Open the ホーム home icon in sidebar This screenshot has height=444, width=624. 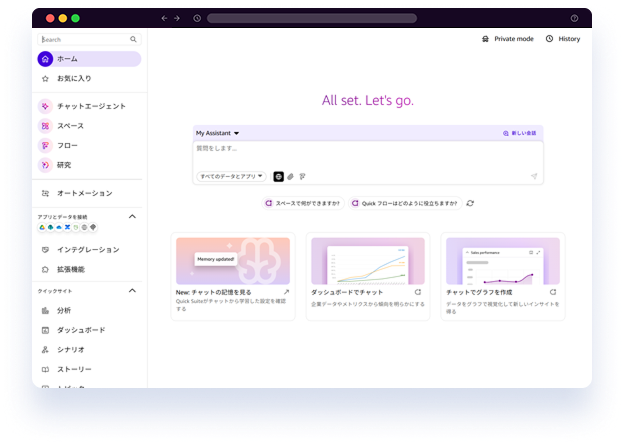pyautogui.click(x=45, y=59)
